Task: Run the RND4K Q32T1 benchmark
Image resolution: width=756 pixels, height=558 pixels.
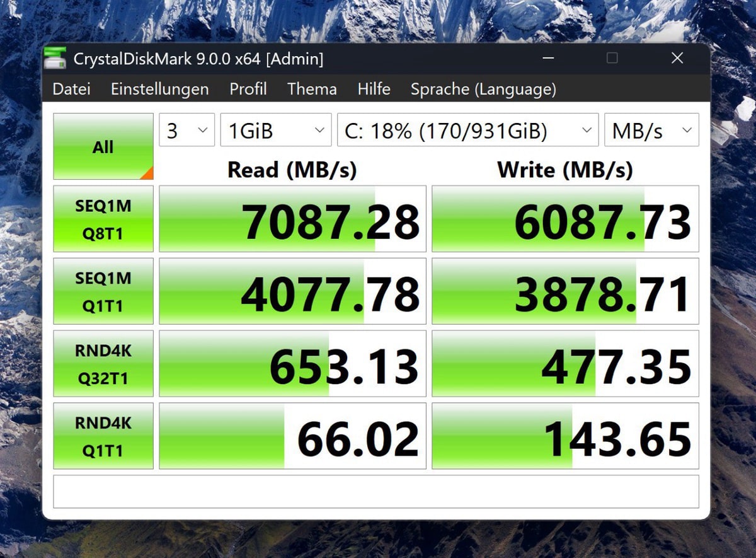Action: [103, 364]
